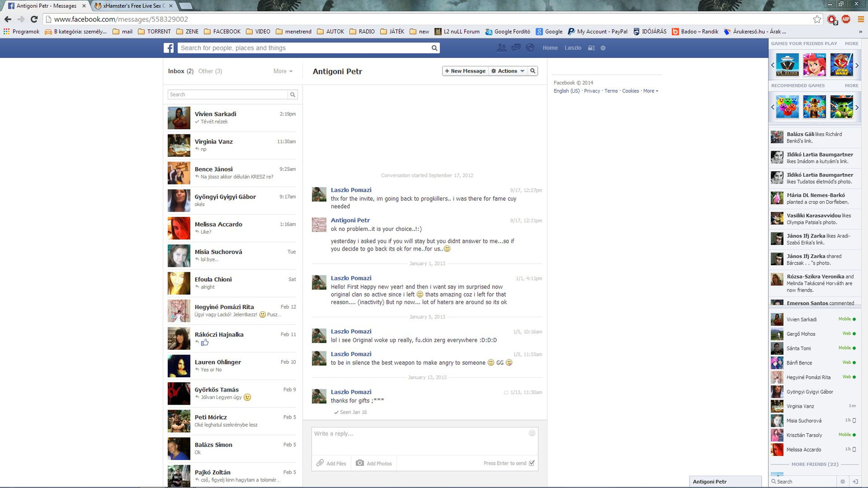868x488 pixels.
Task: Chat with Sánta Tomi in sidebar
Action: 814,348
